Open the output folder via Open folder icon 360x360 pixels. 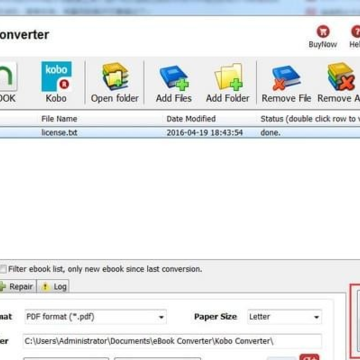[x=115, y=77]
